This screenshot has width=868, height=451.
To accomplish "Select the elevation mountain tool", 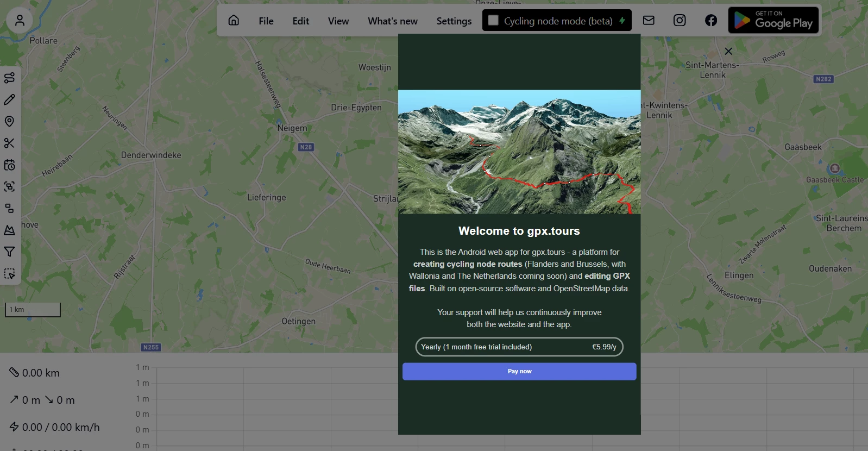I will pos(9,230).
